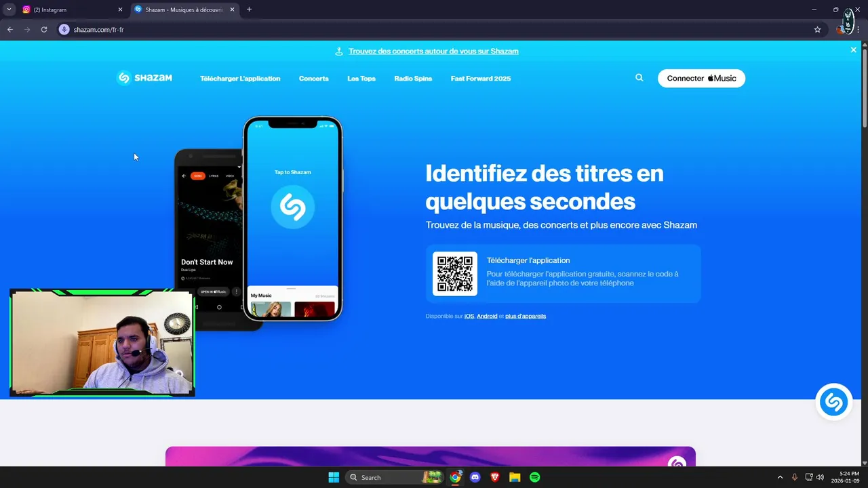Open the tab search dropdown arrow

coord(9,9)
